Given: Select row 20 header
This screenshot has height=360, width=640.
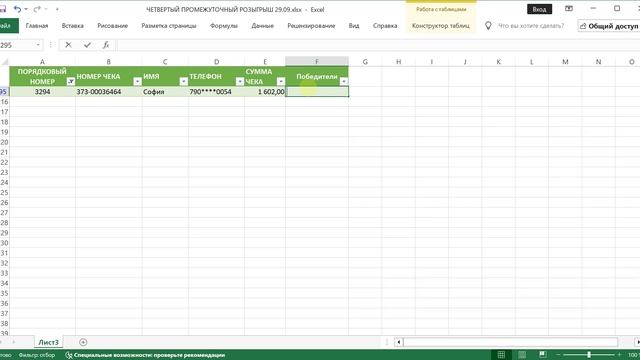Looking at the screenshot, I should click(x=4, y=142).
